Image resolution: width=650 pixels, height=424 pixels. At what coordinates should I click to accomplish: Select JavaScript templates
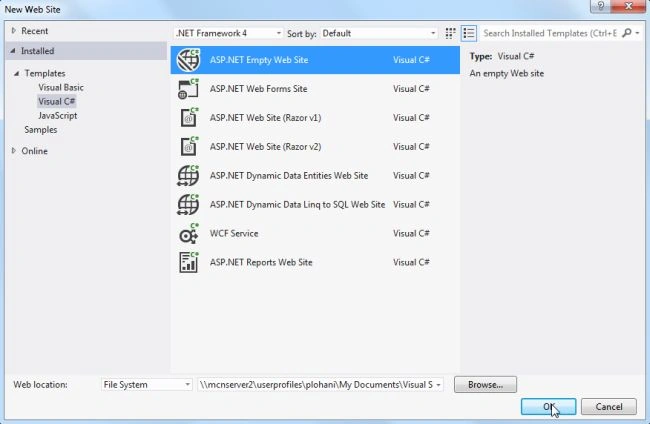tap(58, 116)
